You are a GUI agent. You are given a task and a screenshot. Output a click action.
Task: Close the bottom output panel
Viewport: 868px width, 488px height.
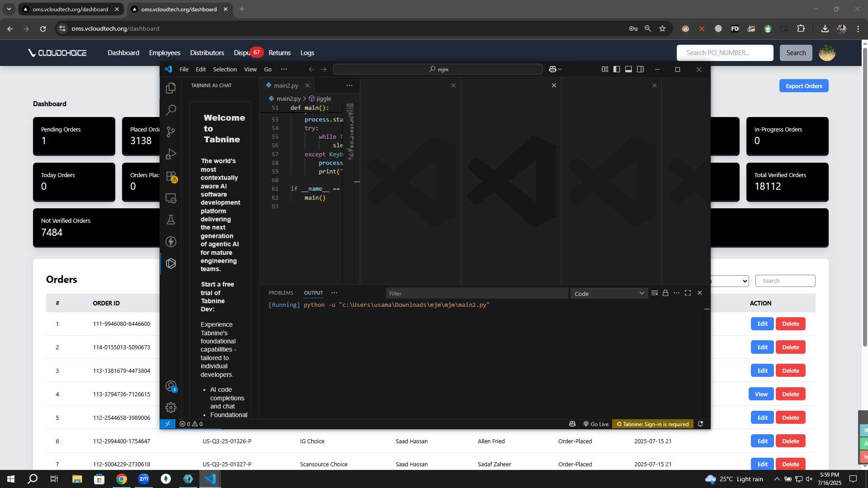point(700,293)
